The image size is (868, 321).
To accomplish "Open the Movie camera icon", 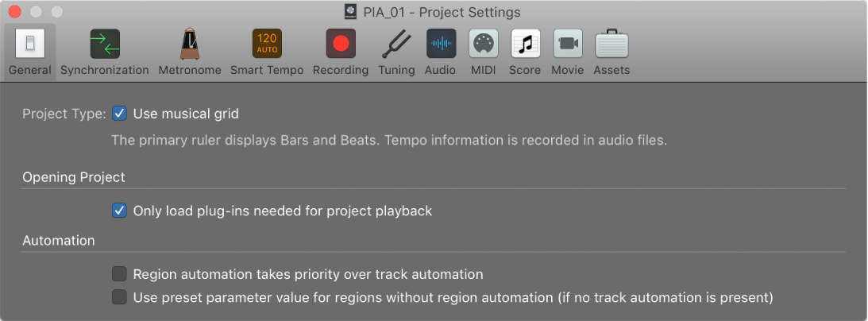I will coord(568,44).
